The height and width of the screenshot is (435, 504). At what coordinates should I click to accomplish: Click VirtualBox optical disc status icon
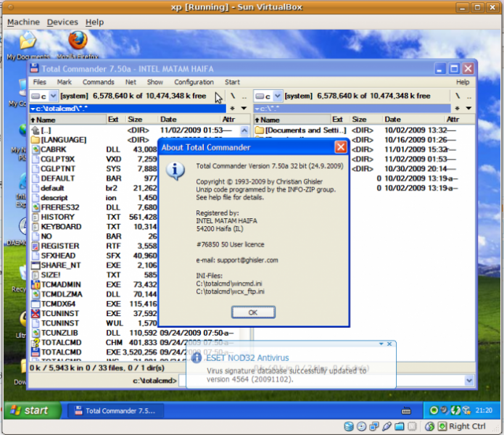362,426
